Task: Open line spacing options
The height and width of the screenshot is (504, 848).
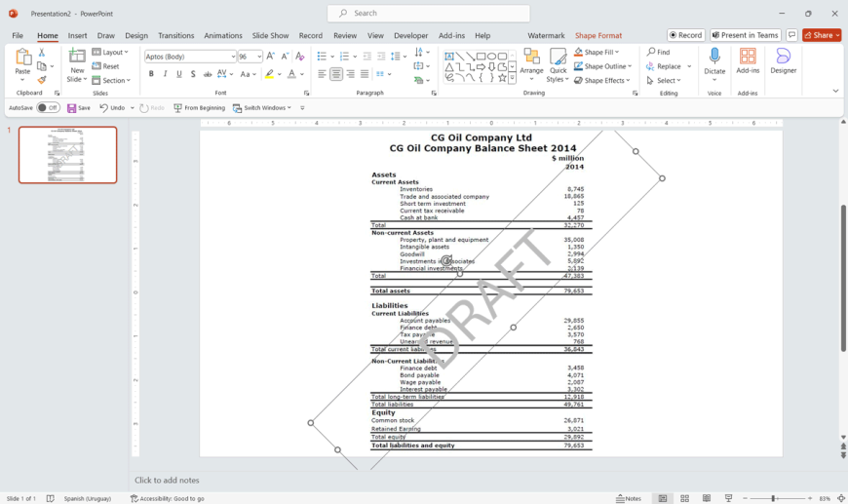Action: [x=398, y=57]
